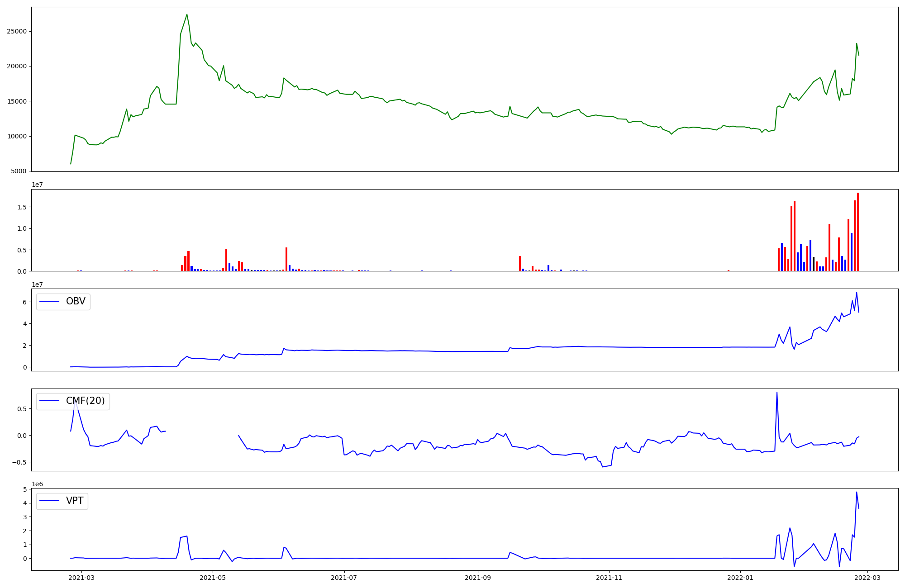The image size is (905, 588).
Task: Click the 2022-03 x-axis date label
Action: (867, 577)
